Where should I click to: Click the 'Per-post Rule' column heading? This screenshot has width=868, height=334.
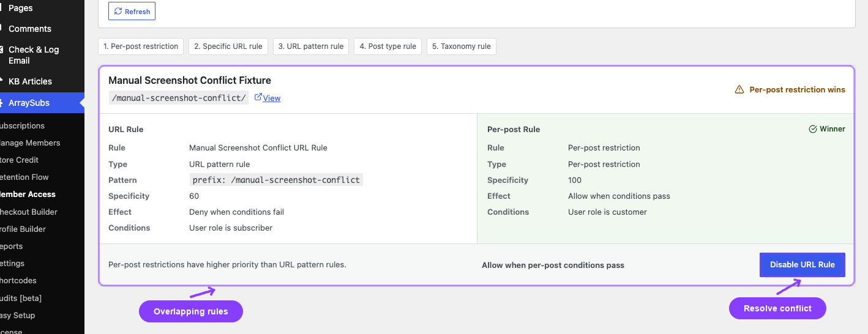pyautogui.click(x=514, y=129)
